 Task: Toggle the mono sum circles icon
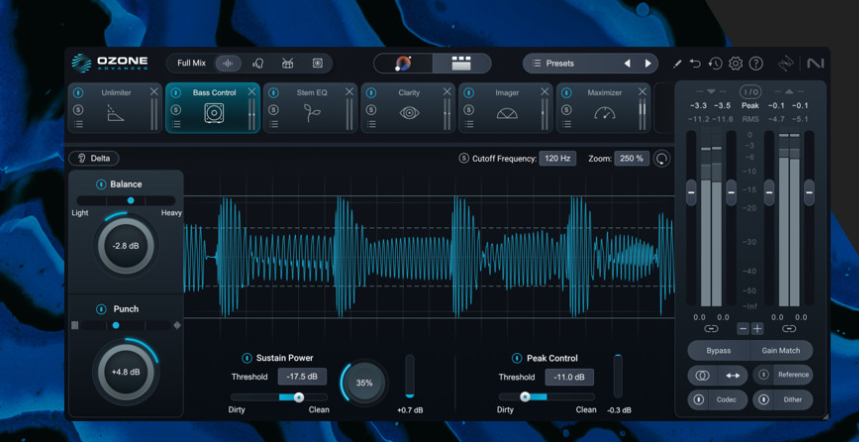click(703, 376)
